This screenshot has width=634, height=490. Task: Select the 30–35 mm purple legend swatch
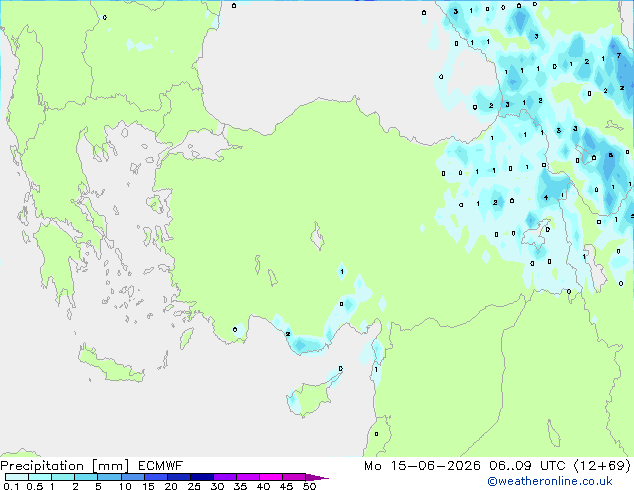click(x=224, y=477)
